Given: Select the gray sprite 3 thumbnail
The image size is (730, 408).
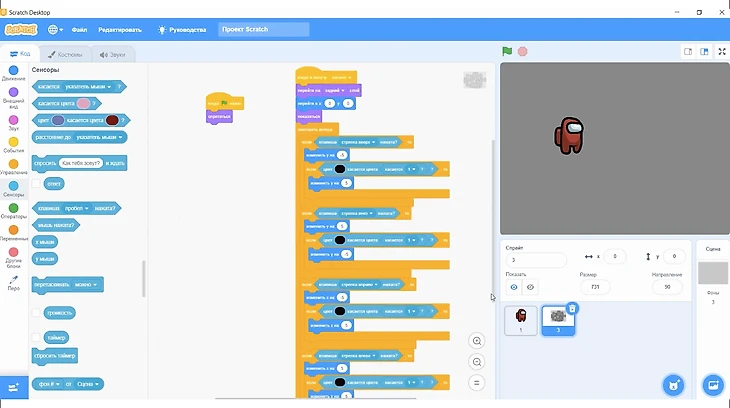Looking at the screenshot, I should point(558,320).
